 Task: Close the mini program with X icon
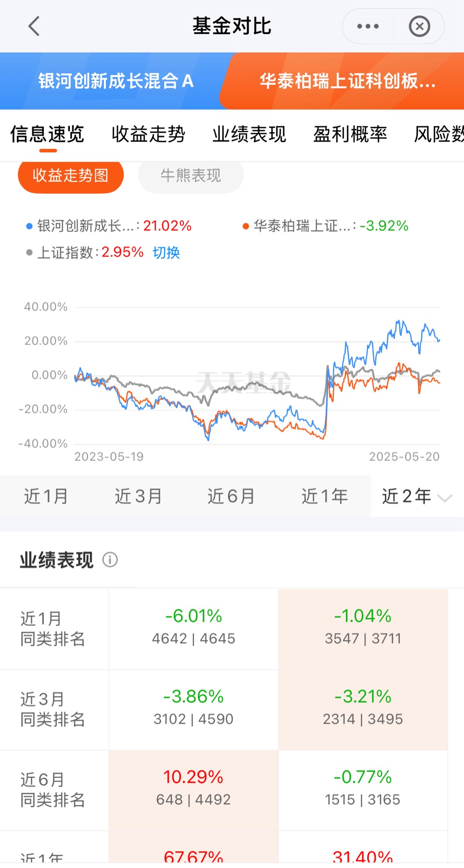419,26
